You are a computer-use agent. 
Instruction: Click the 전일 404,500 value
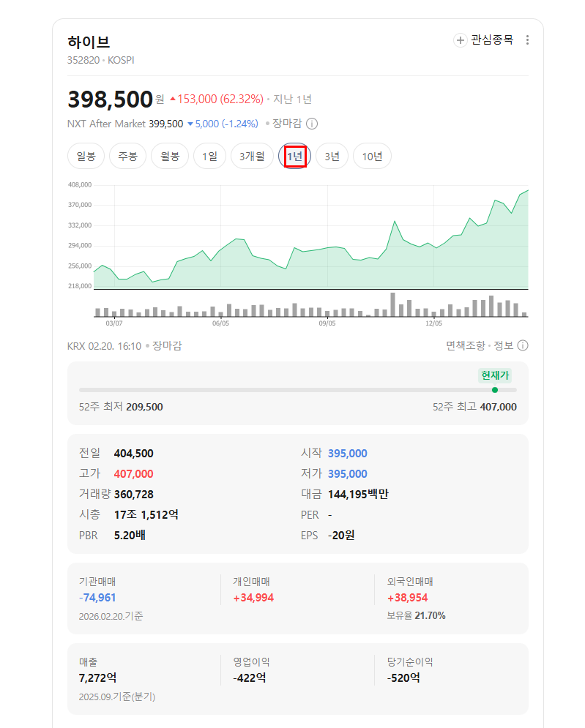(134, 454)
